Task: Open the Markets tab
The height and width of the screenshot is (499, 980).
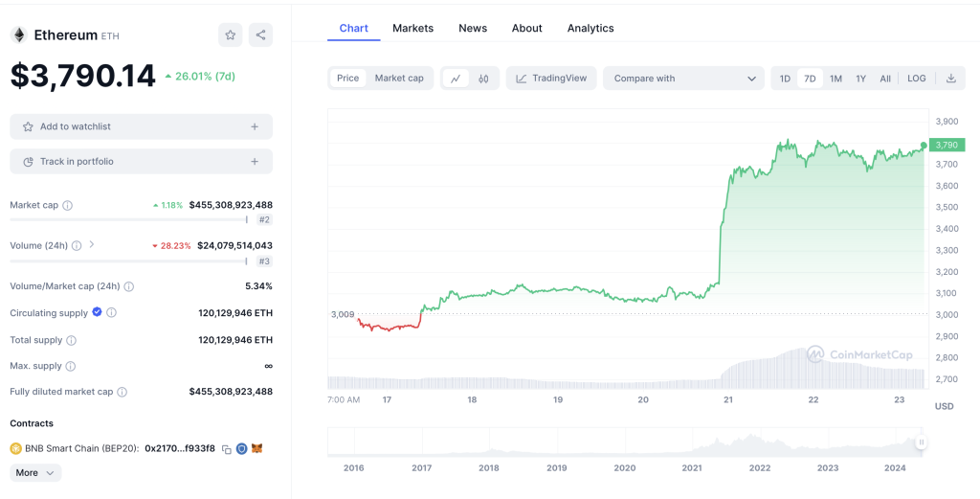Action: (413, 28)
